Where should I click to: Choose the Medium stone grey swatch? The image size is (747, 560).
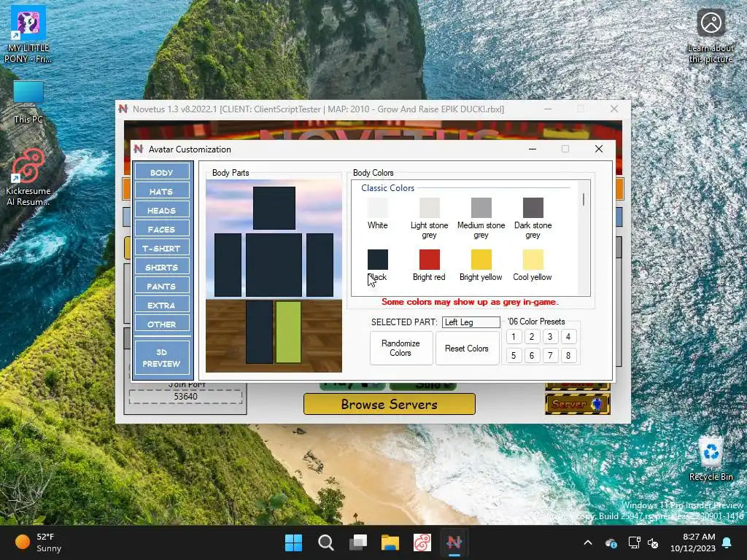pyautogui.click(x=481, y=208)
